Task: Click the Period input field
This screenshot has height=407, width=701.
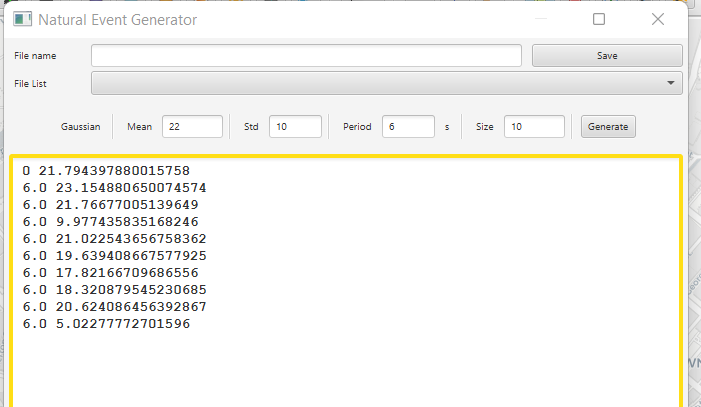Action: click(x=408, y=127)
